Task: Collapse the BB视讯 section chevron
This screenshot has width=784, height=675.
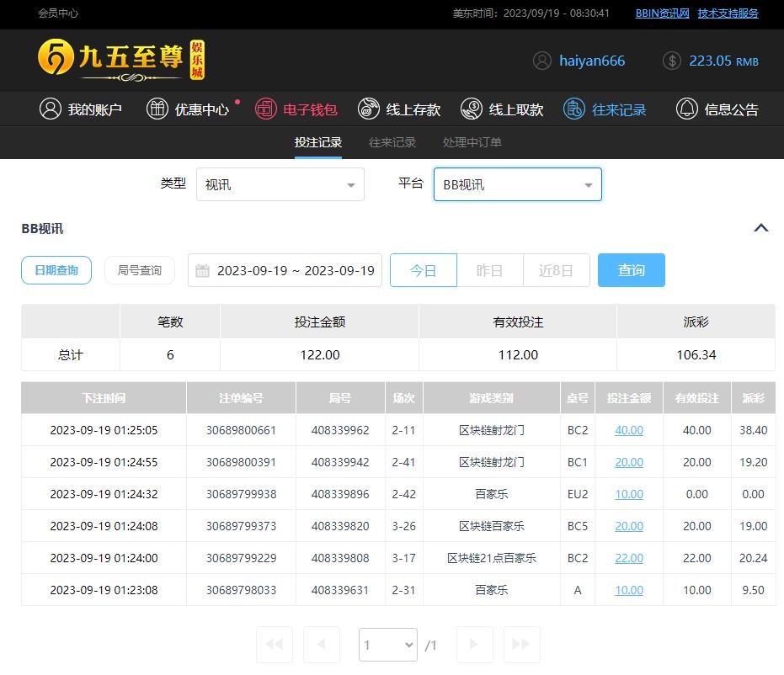Action: coord(760,228)
